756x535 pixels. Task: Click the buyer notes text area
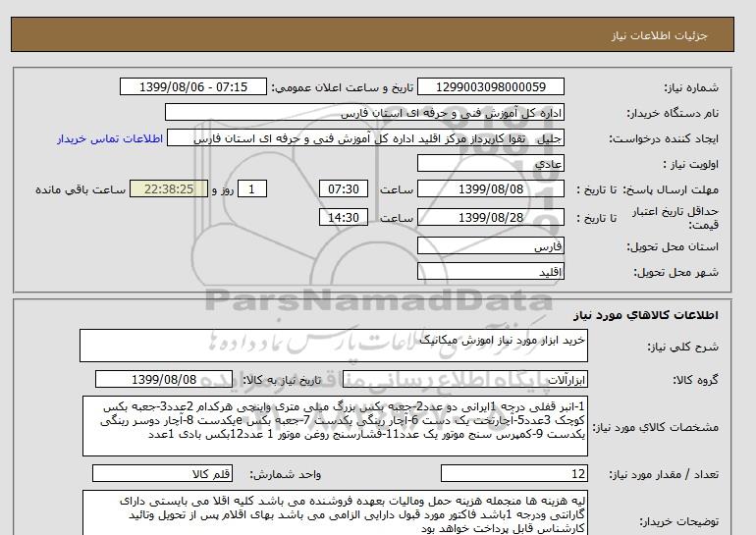coord(335,513)
